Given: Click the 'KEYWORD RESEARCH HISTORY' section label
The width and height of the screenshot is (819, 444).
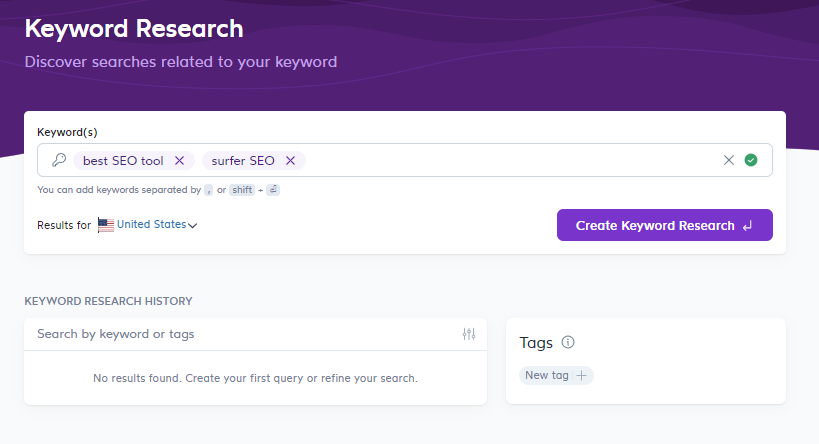Looking at the screenshot, I should 109,301.
